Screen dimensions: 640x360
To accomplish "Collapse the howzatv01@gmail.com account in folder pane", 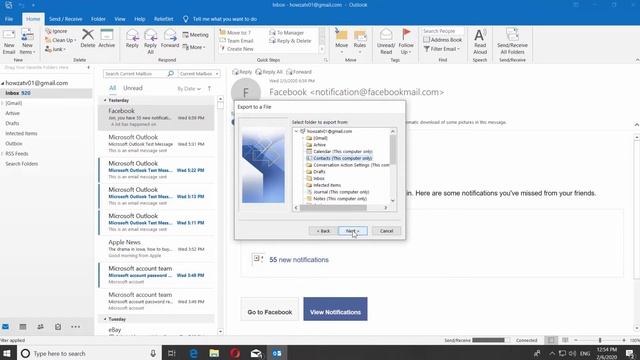I will click(x=3, y=83).
